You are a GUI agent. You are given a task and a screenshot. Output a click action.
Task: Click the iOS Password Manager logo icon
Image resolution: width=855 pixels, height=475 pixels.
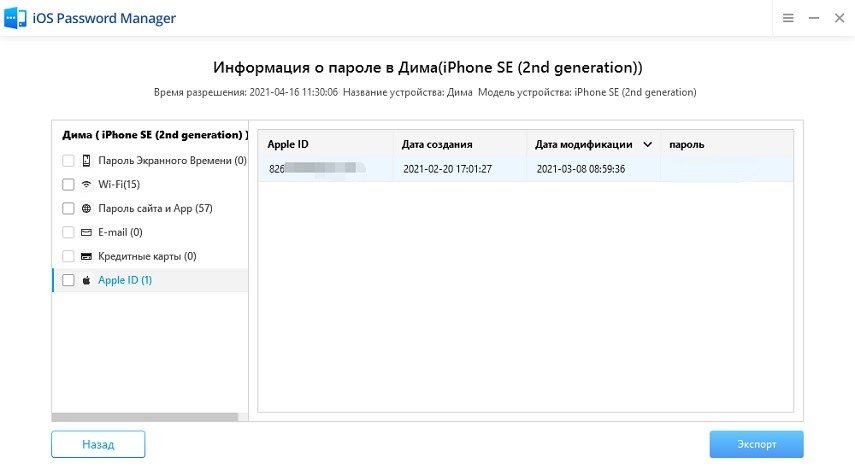pos(16,18)
